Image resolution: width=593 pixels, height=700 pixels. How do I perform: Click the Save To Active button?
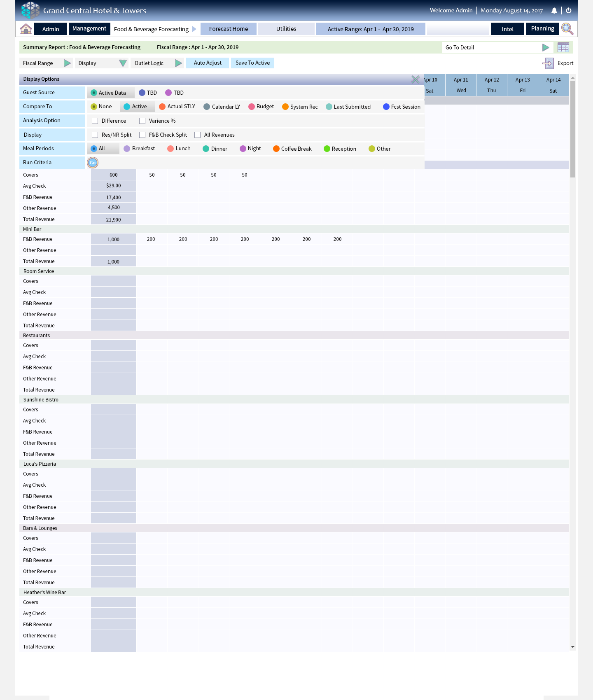pos(252,63)
